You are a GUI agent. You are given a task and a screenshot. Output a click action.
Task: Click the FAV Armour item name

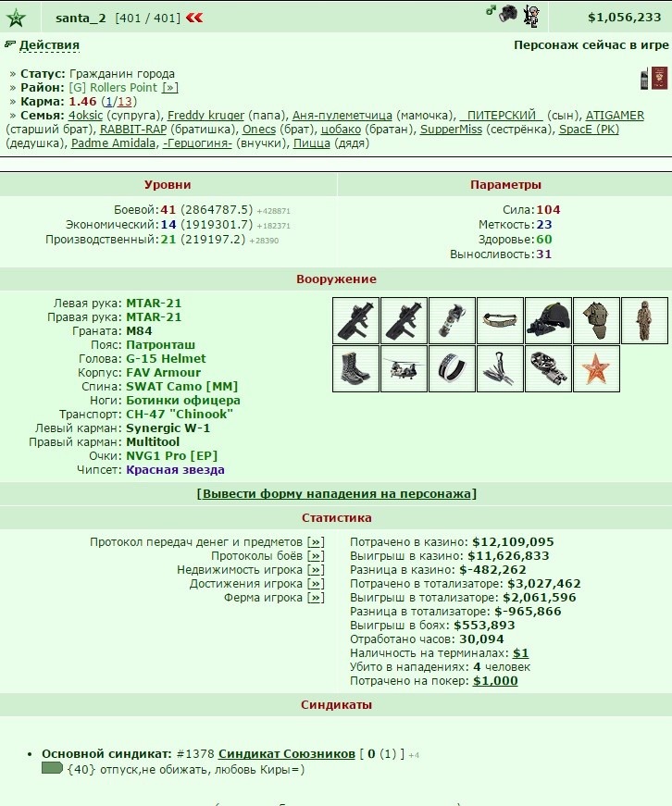164,373
